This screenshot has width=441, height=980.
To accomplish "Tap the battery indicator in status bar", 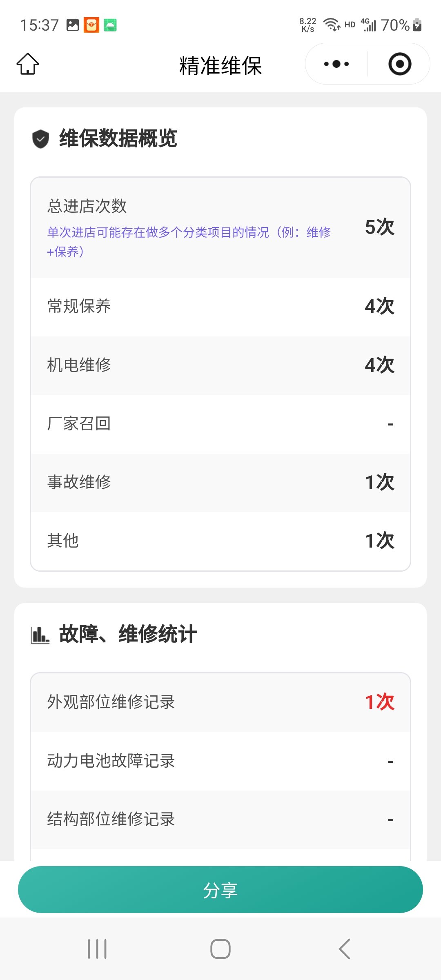I will pos(417,25).
